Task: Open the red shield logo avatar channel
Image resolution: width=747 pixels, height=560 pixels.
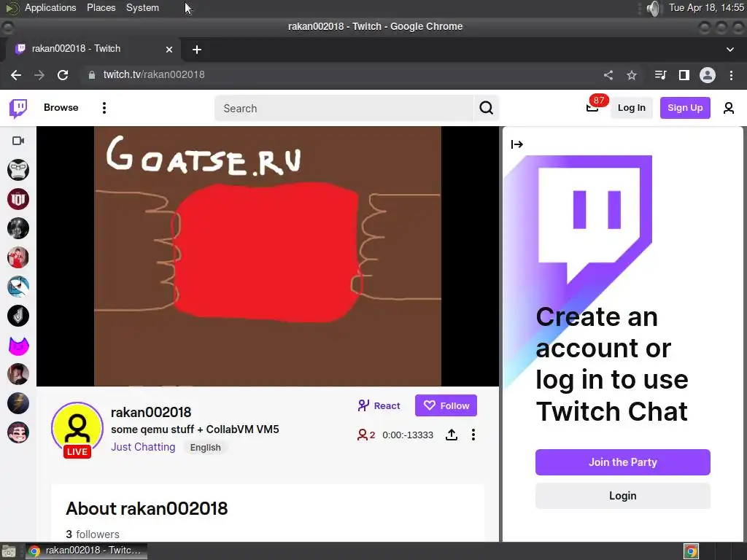Action: point(18,199)
